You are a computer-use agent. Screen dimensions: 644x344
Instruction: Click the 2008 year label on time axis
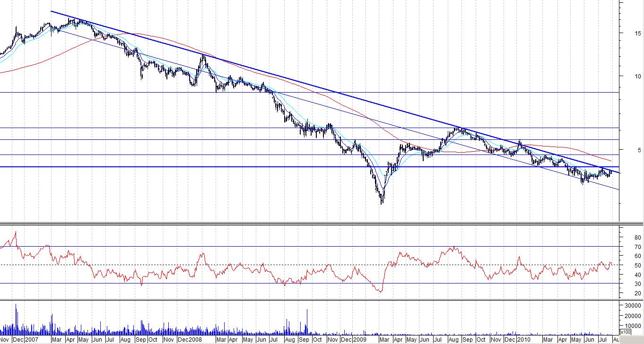[196, 339]
